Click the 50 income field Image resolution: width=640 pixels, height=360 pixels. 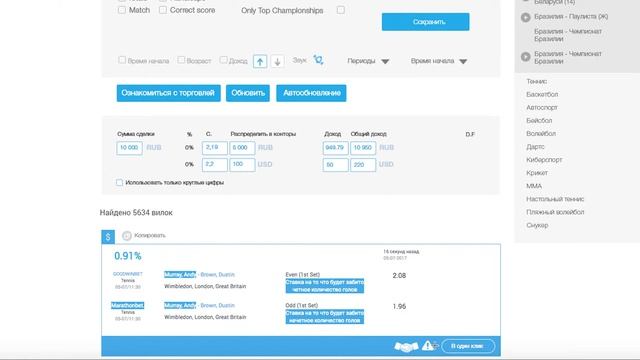335,164
